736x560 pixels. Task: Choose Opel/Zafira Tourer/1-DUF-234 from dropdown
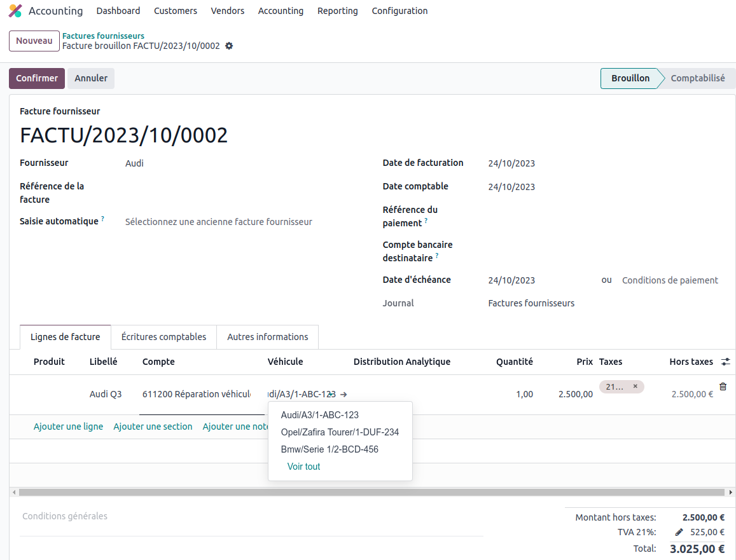340,432
